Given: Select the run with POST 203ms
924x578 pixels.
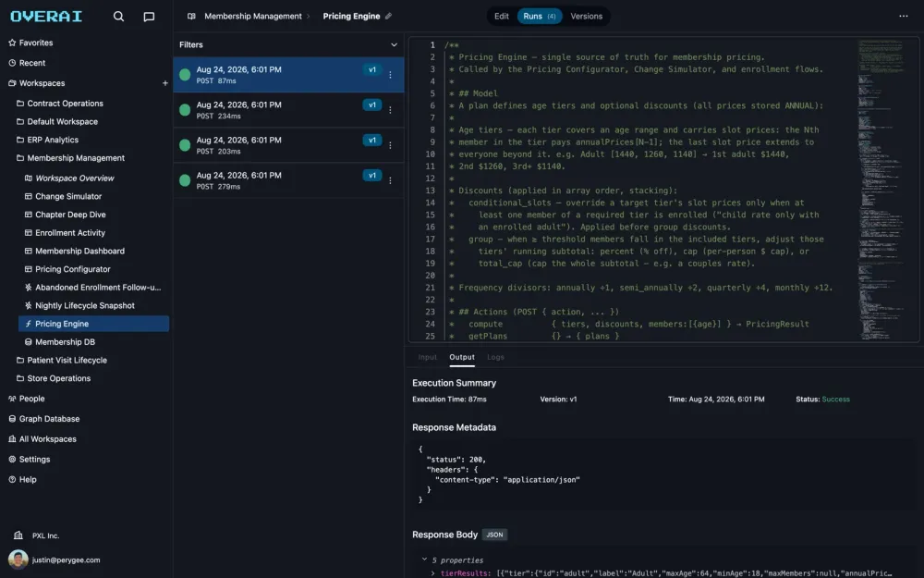Looking at the screenshot, I should (288, 146).
